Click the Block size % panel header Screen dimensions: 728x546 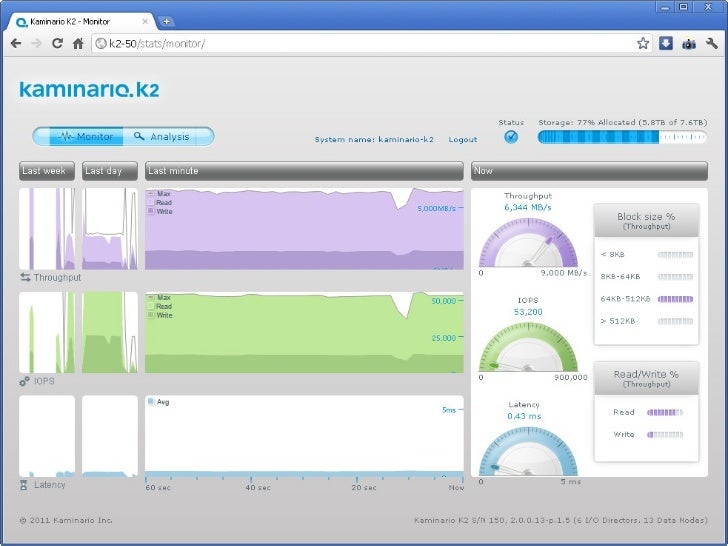pyautogui.click(x=646, y=221)
